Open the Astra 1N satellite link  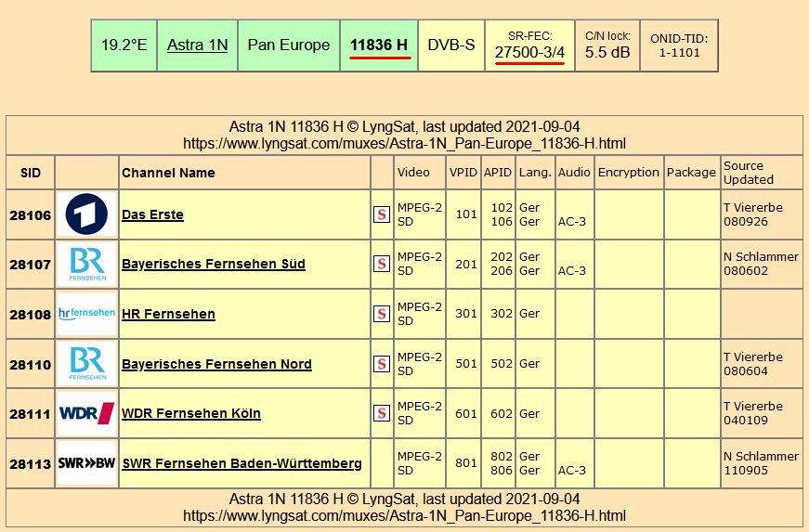click(197, 45)
